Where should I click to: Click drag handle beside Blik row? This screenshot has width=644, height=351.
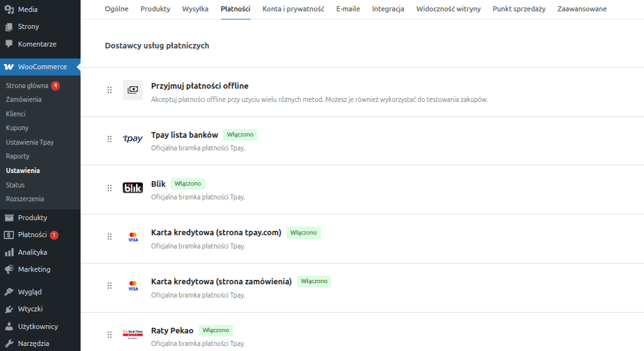tap(109, 188)
